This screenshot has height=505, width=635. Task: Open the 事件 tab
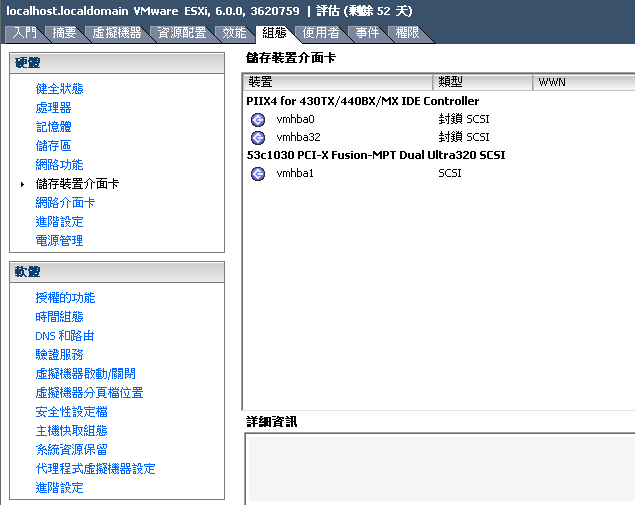[367, 33]
